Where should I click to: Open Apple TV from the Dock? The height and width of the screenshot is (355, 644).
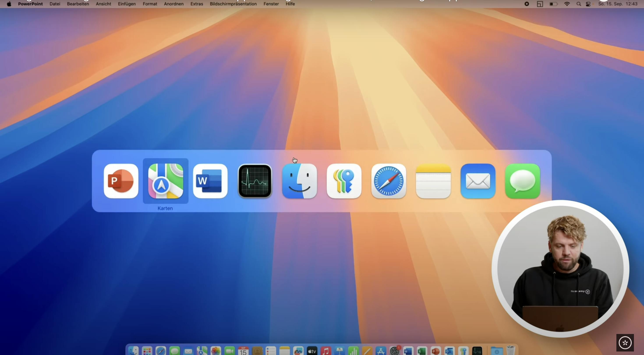(x=312, y=350)
